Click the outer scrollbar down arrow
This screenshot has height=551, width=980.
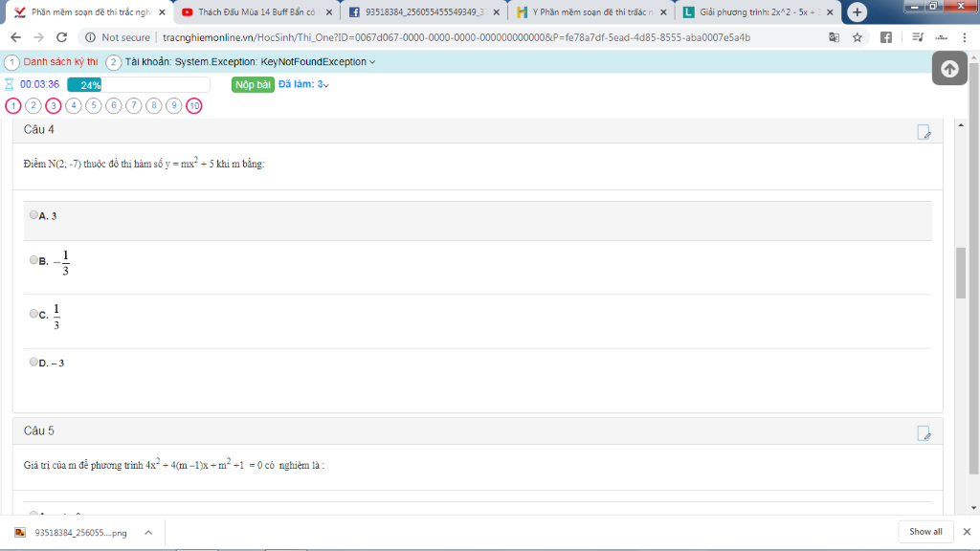(973, 508)
